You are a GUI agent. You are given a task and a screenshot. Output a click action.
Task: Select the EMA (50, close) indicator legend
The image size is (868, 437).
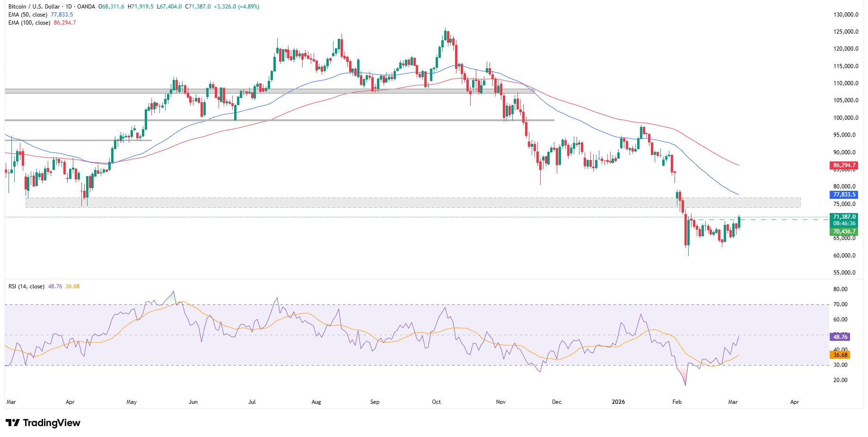point(28,15)
